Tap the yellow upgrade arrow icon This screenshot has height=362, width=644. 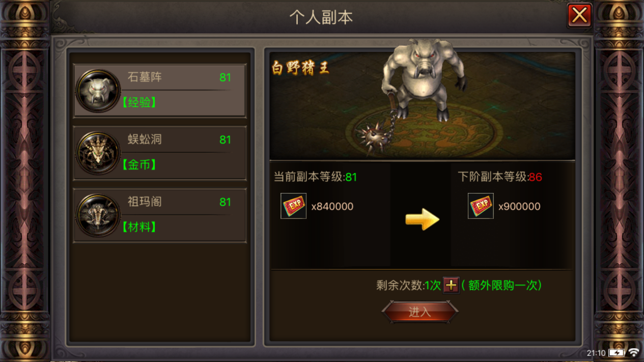pyautogui.click(x=422, y=219)
